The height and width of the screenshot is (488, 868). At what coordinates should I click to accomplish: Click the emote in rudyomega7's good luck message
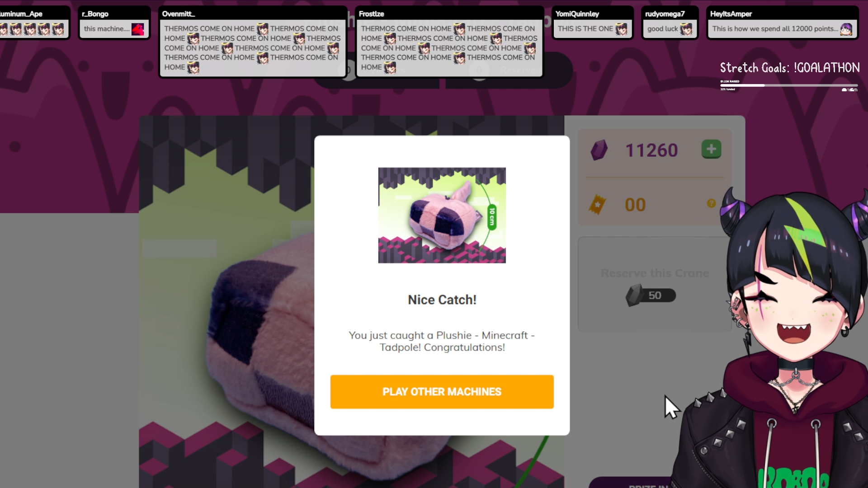[686, 29]
